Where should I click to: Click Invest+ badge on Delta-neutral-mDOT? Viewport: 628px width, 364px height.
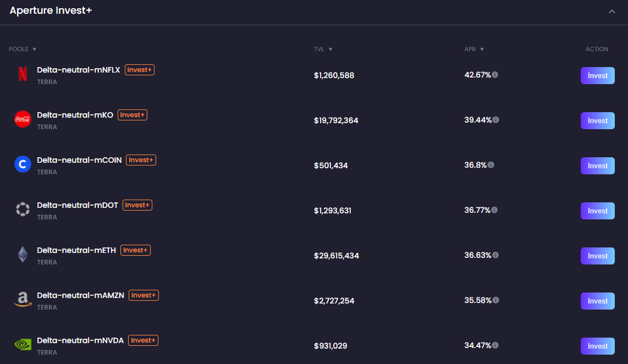tap(137, 205)
